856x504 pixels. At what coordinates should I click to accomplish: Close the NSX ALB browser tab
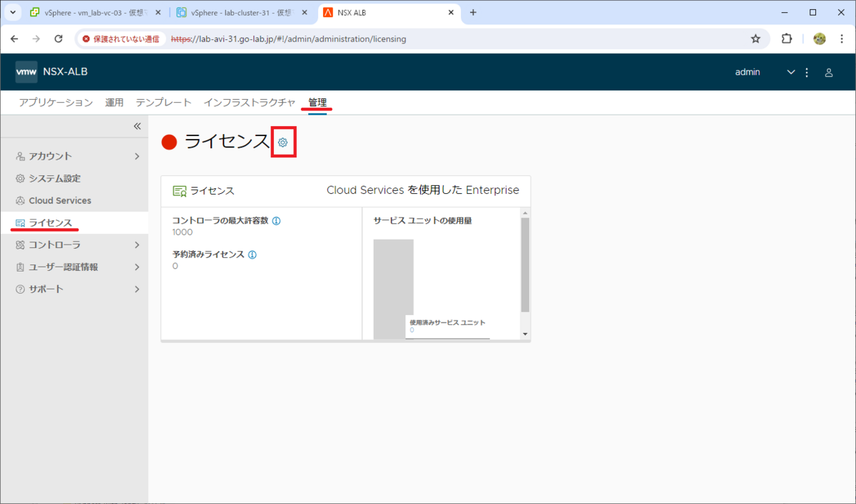pos(451,12)
